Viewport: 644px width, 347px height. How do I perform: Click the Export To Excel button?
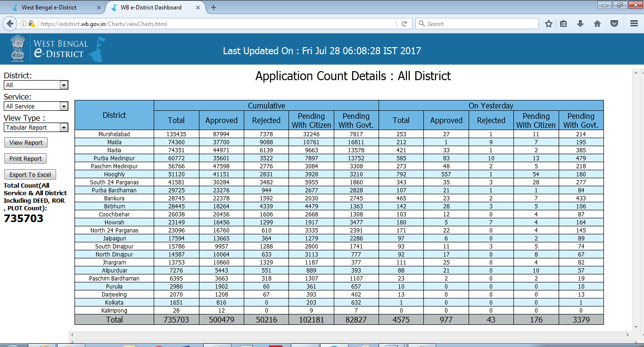tap(30, 175)
